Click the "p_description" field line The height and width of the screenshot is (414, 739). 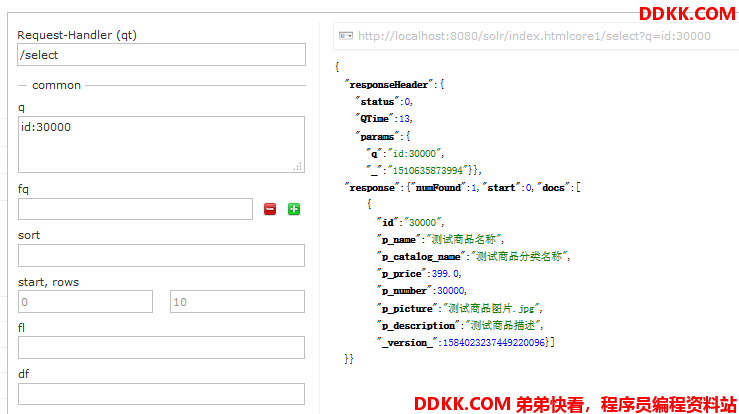(460, 325)
